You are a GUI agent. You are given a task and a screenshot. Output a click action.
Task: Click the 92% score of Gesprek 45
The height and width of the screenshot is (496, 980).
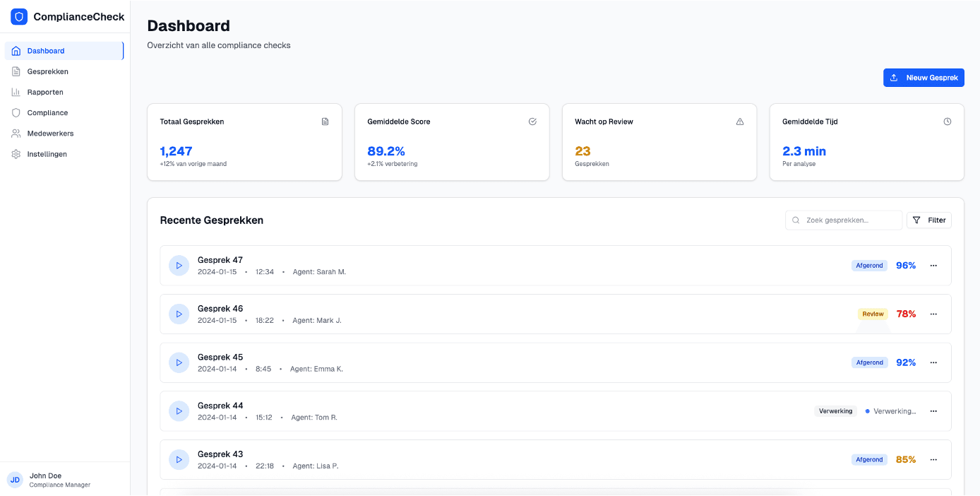tap(906, 362)
